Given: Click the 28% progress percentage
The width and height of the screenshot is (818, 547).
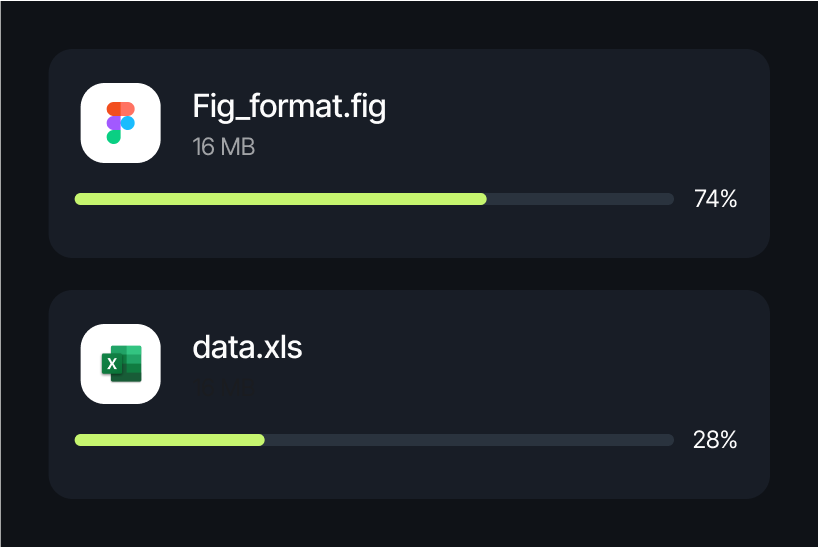Looking at the screenshot, I should [715, 440].
